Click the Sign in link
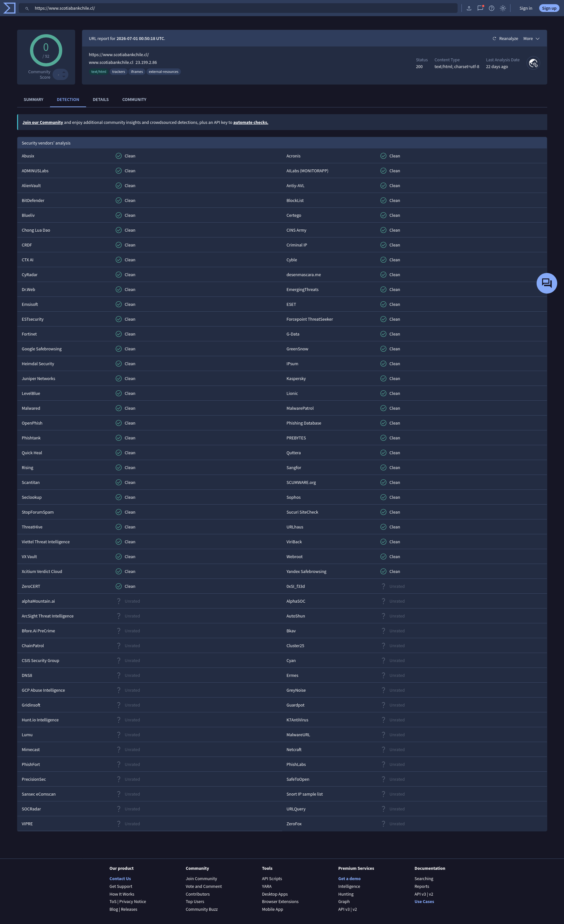The height and width of the screenshot is (924, 564). [526, 8]
